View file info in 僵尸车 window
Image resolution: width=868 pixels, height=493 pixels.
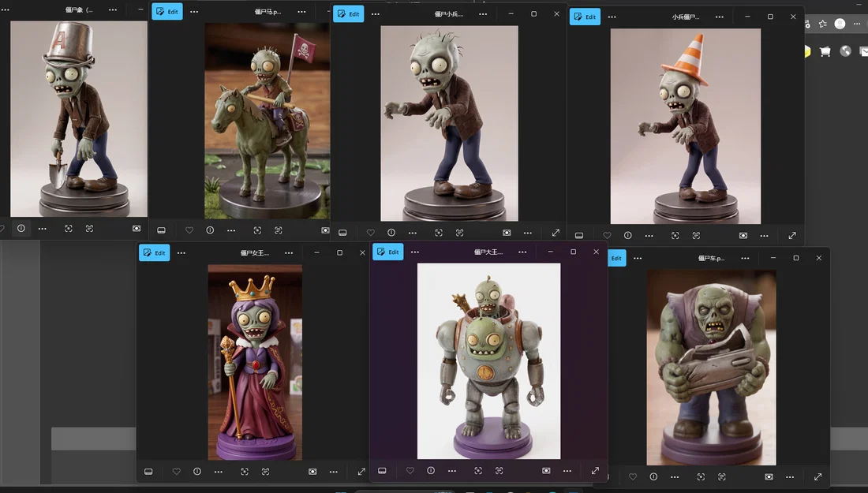click(x=654, y=477)
